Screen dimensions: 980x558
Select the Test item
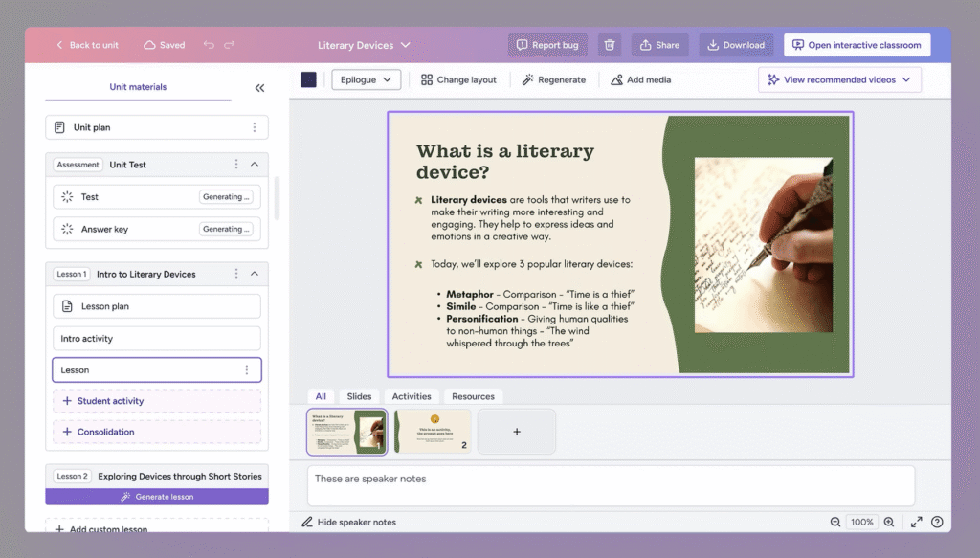[x=157, y=197]
